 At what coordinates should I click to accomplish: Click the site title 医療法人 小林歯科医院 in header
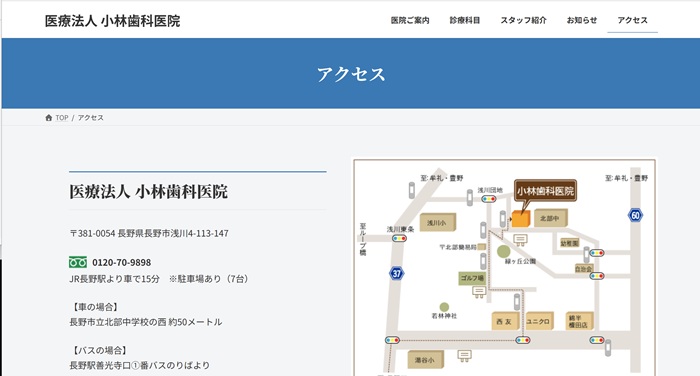coord(112,21)
